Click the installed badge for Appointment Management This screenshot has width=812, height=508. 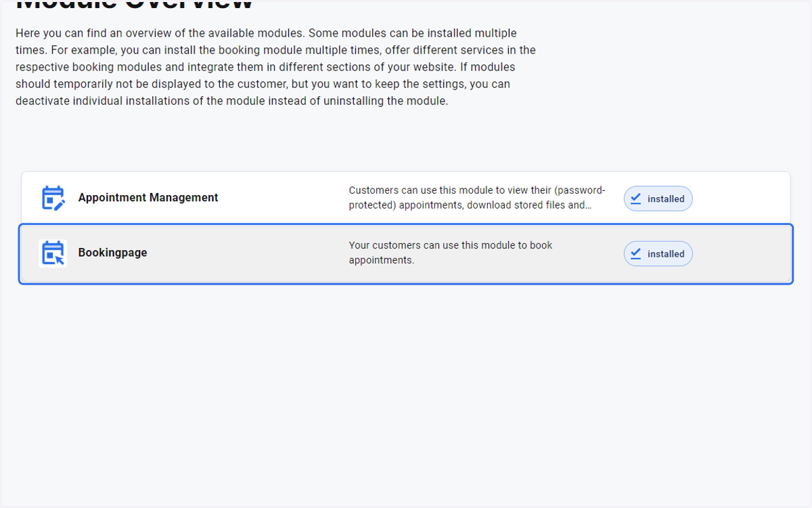pos(658,198)
